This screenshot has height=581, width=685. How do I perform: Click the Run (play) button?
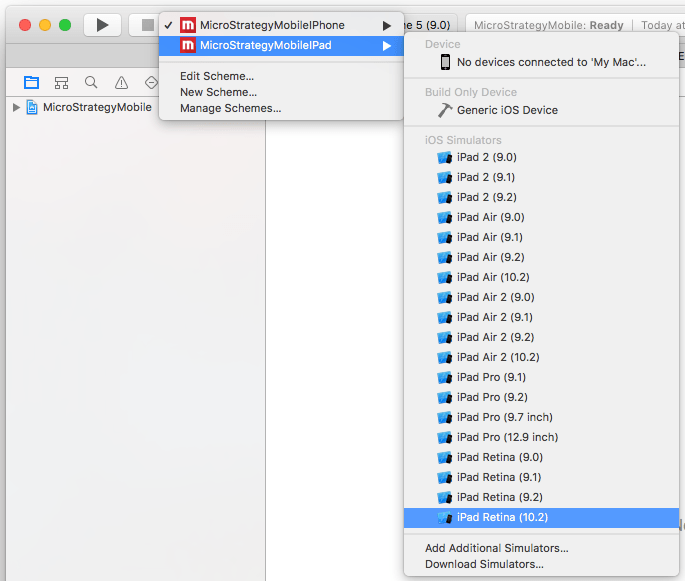pyautogui.click(x=102, y=25)
